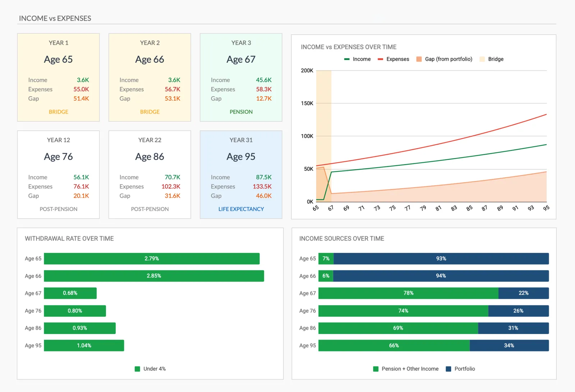Open the Year 31 Age 95 card
Screen dimensions: 575x392
click(241, 174)
